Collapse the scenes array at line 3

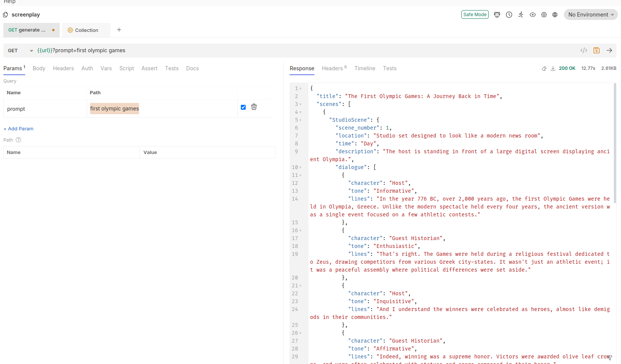coord(301,104)
